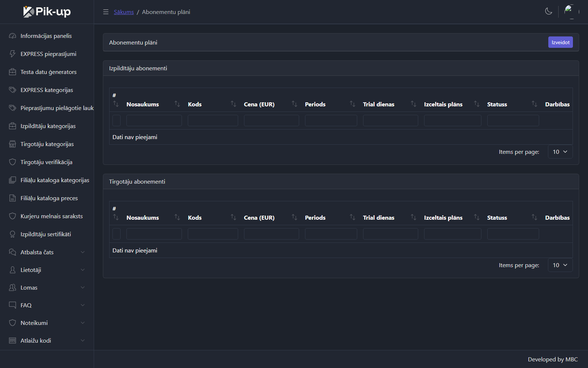Open Items per page dropdown in Tirgotāju abonementi
Image resolution: width=588 pixels, height=368 pixels.
pos(560,265)
